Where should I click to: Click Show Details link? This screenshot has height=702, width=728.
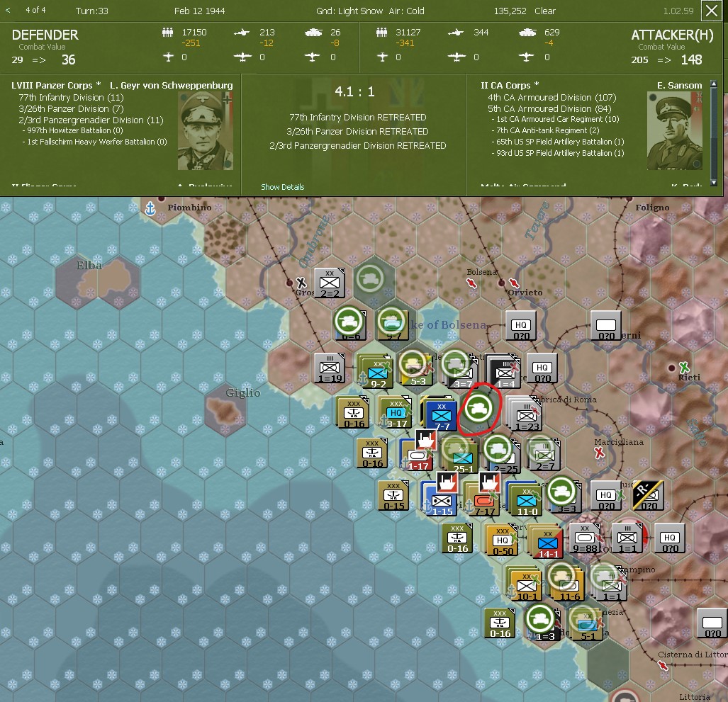point(282,187)
